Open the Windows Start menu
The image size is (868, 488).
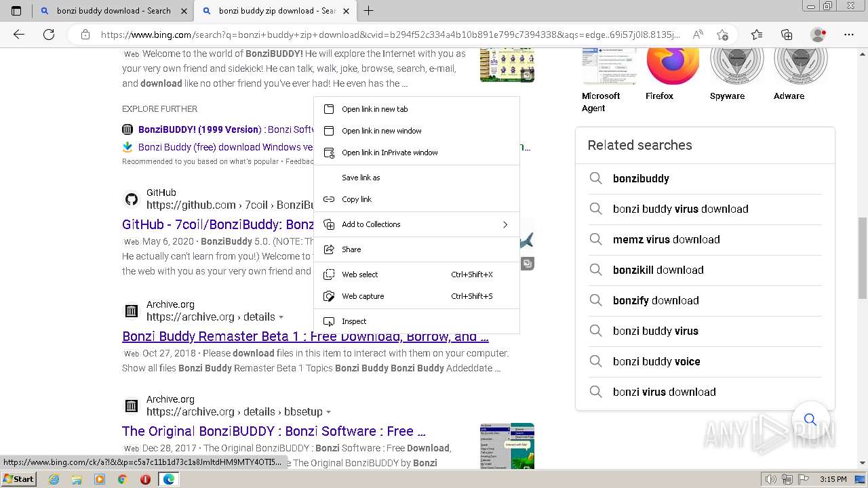(x=18, y=479)
